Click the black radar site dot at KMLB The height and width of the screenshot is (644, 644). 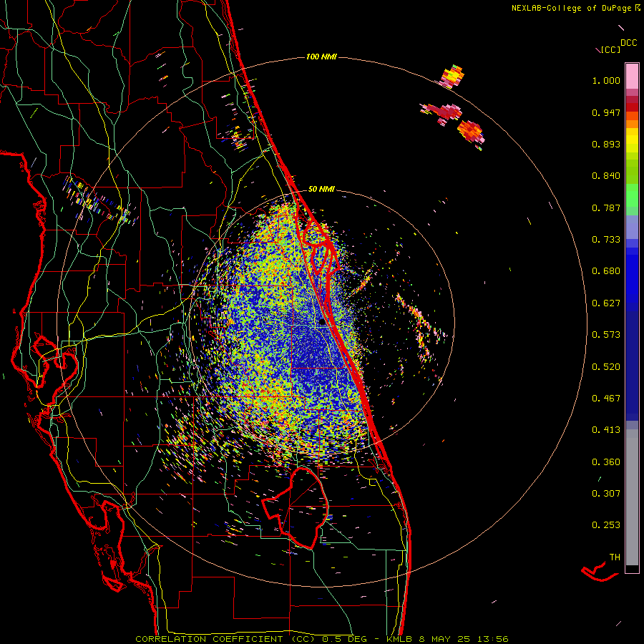coord(322,322)
